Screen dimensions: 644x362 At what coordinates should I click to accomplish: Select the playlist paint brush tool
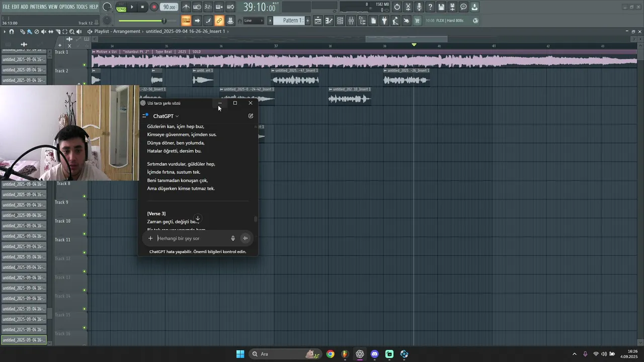click(29, 31)
